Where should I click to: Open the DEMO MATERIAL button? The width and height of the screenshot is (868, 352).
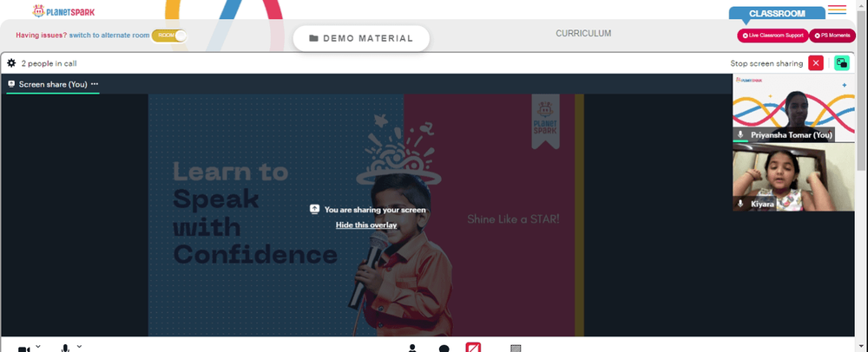pyautogui.click(x=361, y=38)
